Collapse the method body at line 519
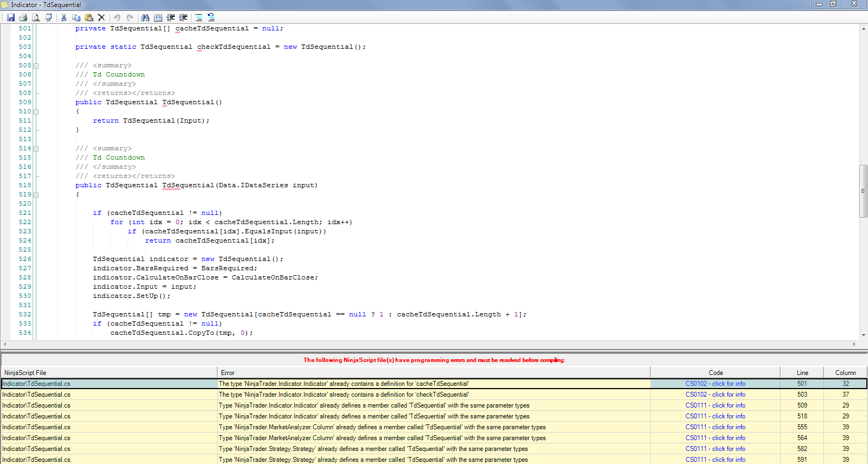Image resolution: width=868 pixels, height=464 pixels. (36, 195)
